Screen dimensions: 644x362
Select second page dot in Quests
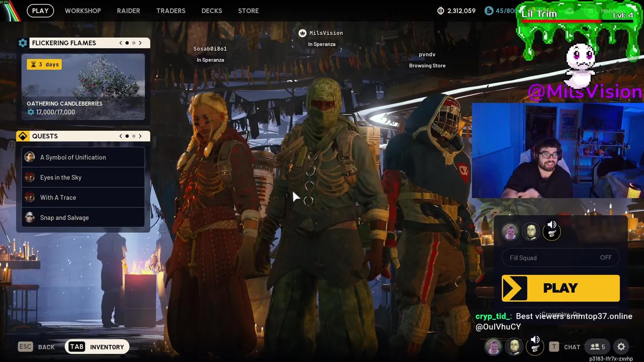[133, 136]
